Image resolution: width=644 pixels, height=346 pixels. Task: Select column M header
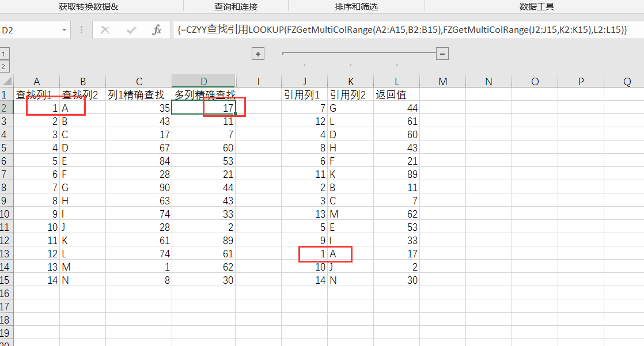443,81
